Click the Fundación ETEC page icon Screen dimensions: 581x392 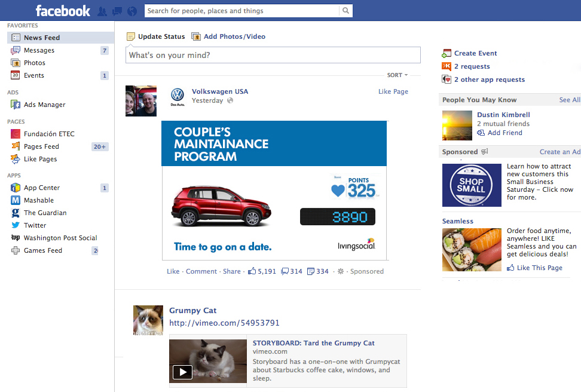tap(16, 134)
